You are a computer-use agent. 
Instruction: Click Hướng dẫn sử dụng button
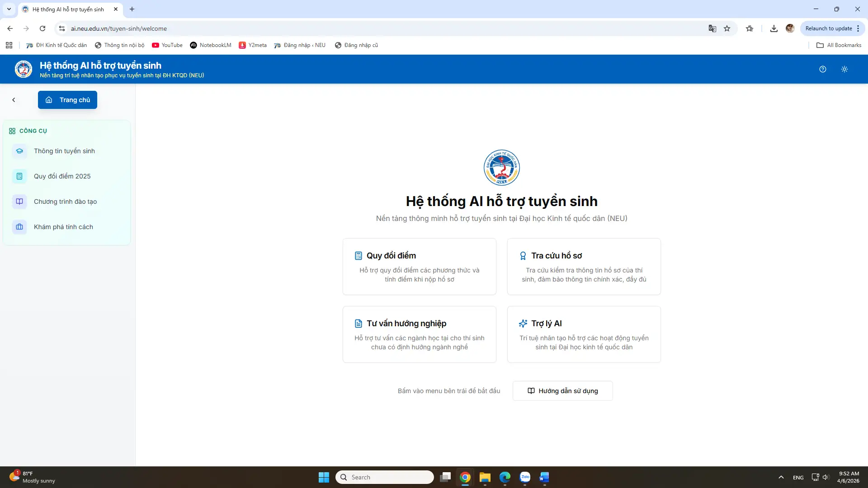click(562, 391)
